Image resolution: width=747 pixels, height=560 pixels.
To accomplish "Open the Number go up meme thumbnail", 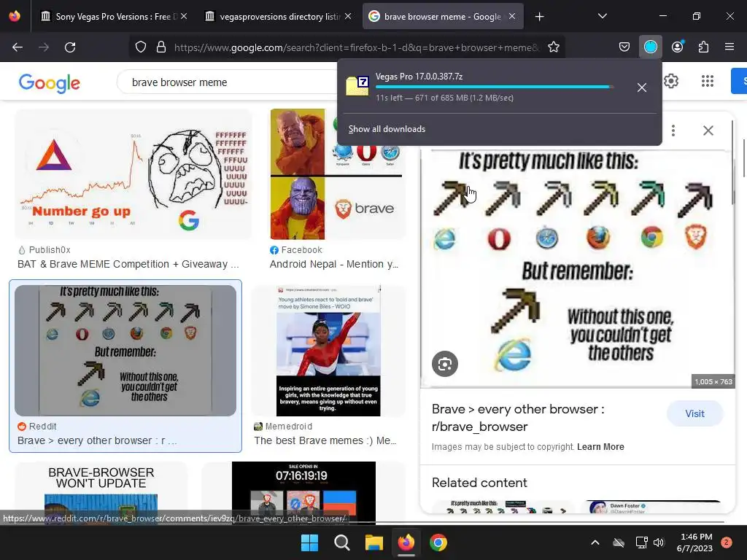I will (133, 174).
